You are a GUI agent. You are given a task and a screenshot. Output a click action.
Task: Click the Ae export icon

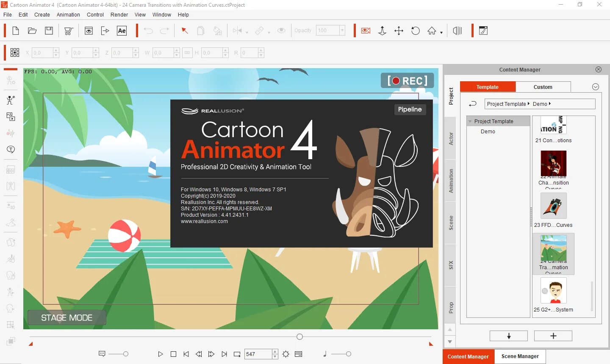122,30
